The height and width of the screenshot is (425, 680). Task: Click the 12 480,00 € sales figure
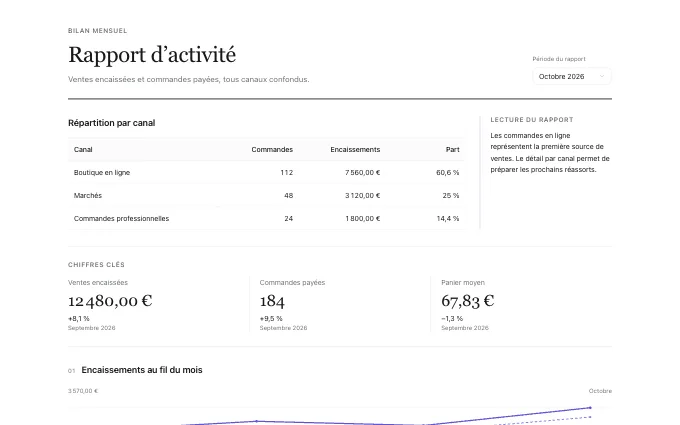(110, 301)
